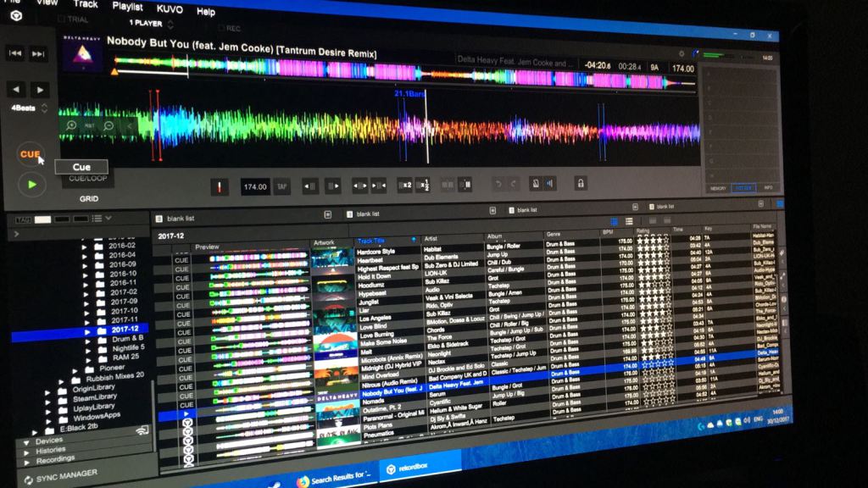Shift beat grid right
Viewport: 868px width, 488px height.
(332, 186)
